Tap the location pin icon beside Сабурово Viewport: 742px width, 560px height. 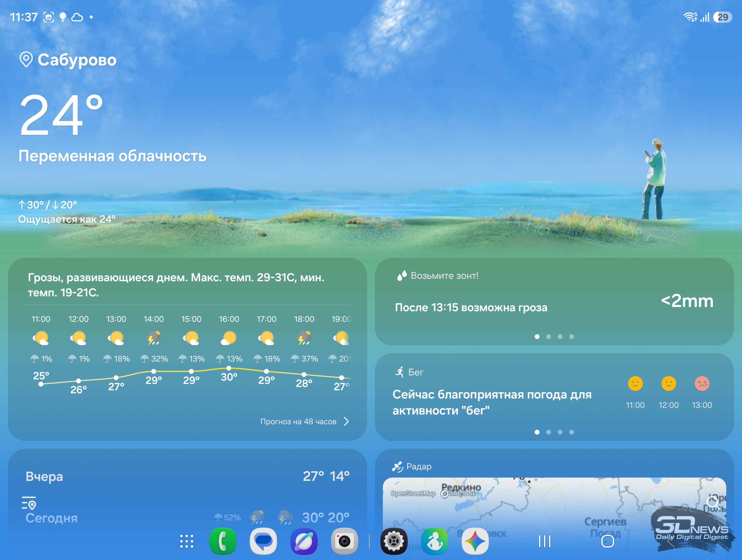pyautogui.click(x=26, y=59)
